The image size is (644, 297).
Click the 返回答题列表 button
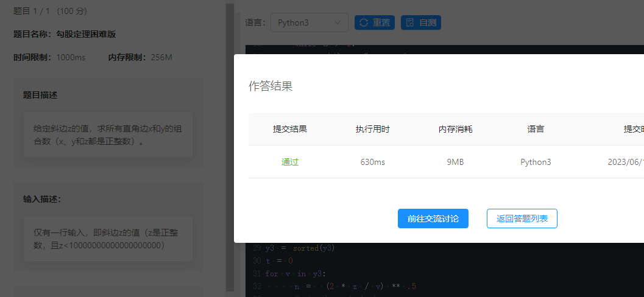pyautogui.click(x=522, y=218)
